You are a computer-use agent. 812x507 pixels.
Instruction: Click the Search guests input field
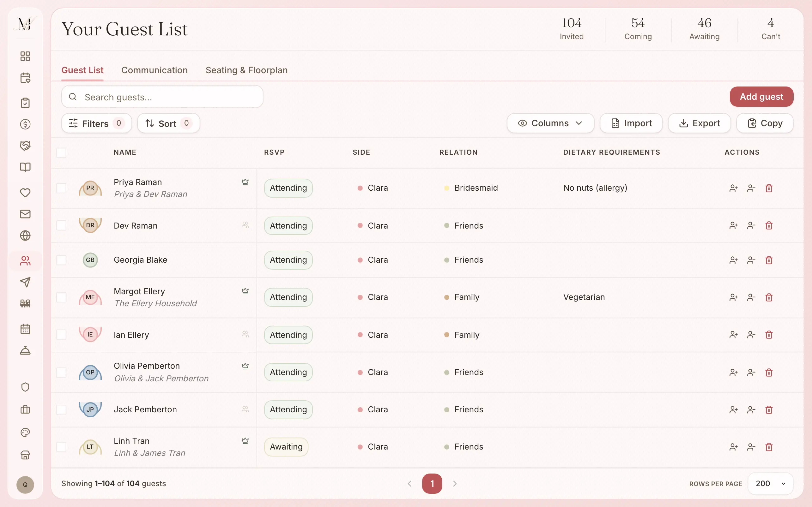162,97
